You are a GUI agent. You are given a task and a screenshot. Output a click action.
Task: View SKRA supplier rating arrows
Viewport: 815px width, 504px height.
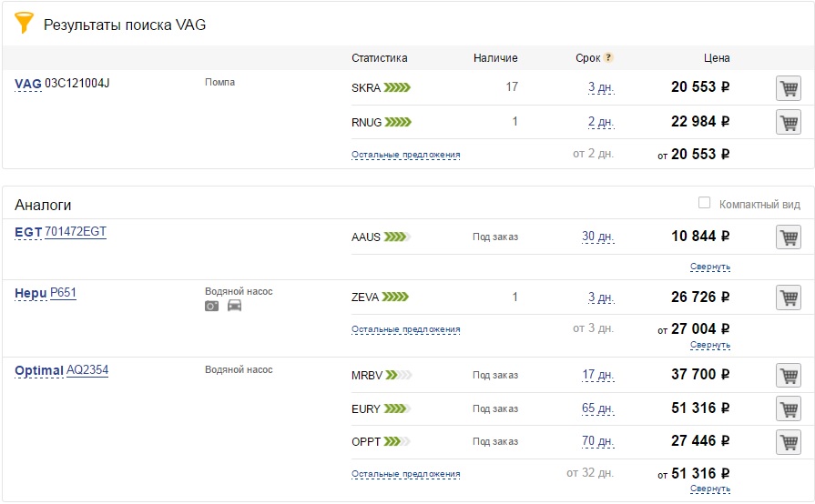[x=397, y=87]
